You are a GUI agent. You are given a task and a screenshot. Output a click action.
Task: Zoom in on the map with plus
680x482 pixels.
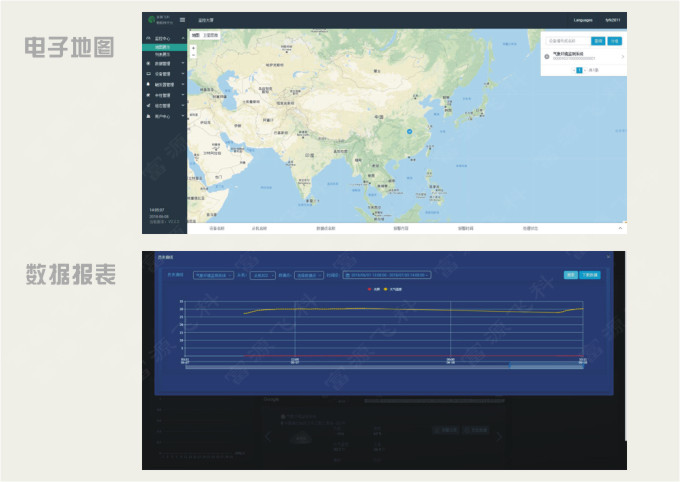pyautogui.click(x=193, y=46)
